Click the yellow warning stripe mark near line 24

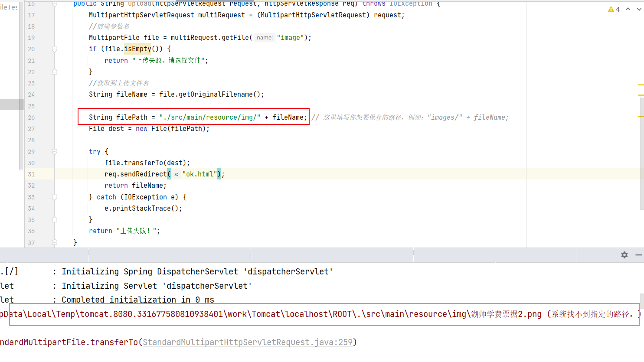point(641,95)
